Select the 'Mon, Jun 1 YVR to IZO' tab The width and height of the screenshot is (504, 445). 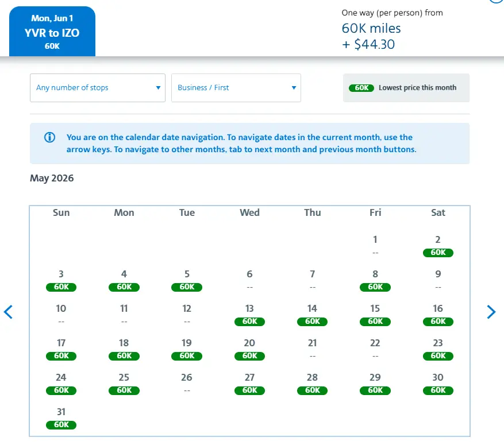(52, 32)
